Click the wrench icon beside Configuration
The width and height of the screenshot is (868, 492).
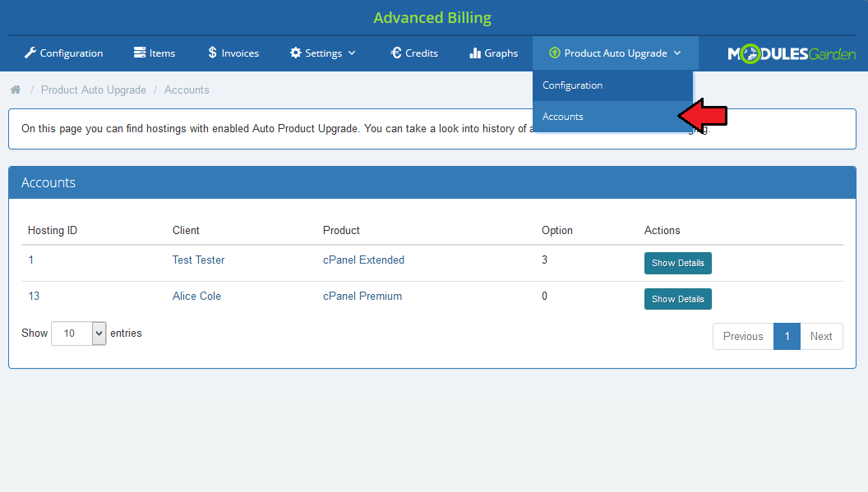[x=30, y=53]
